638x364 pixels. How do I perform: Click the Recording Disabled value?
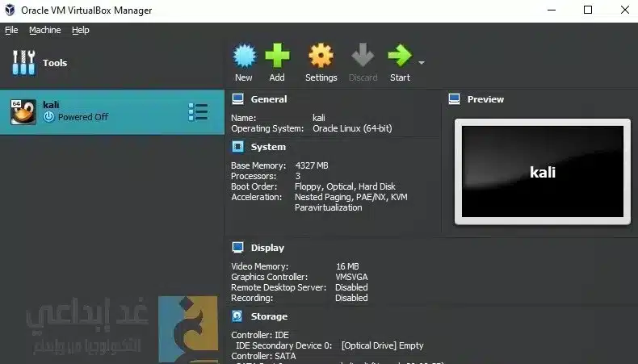point(351,298)
